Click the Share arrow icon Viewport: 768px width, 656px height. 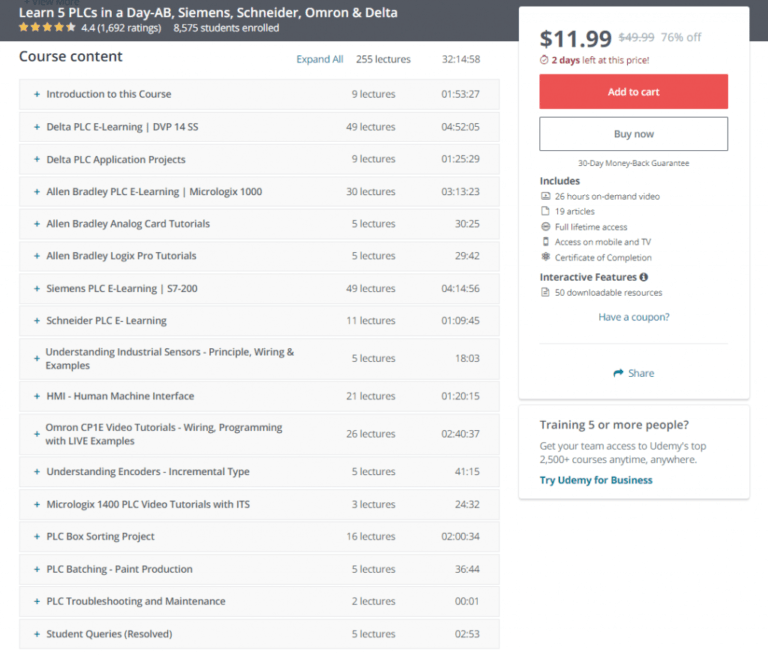pos(618,373)
